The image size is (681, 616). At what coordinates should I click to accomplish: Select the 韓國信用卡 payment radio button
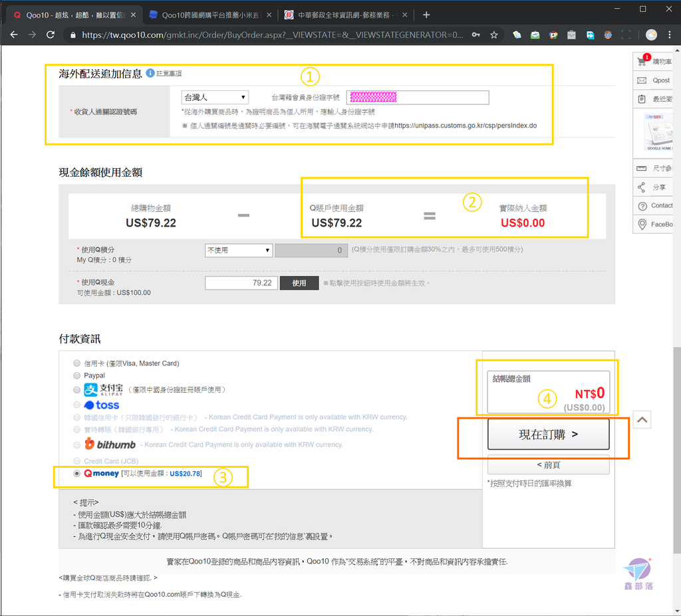(77, 417)
